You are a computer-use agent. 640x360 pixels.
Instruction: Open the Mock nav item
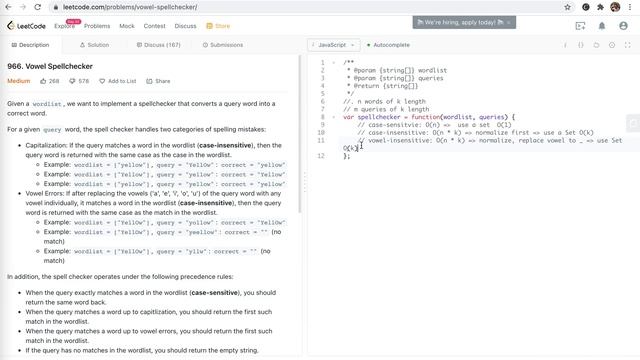tap(127, 26)
